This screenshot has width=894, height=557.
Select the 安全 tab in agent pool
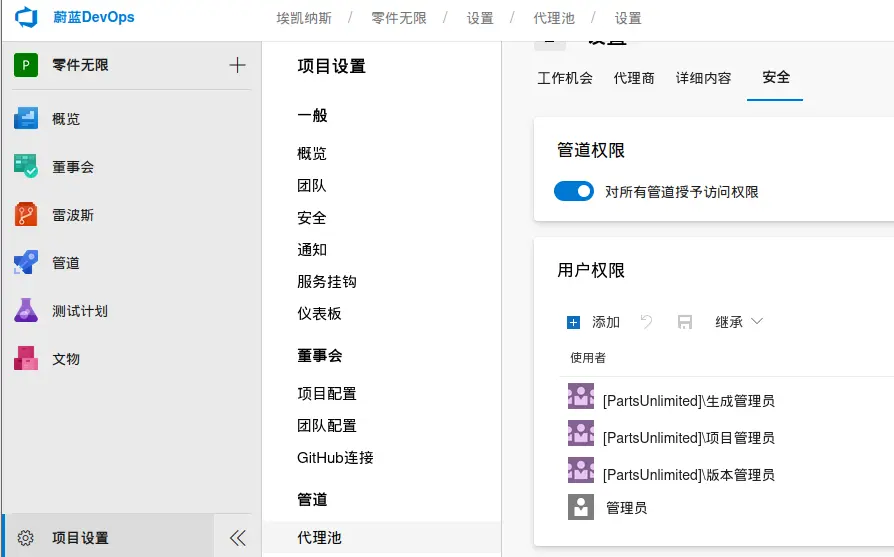point(775,77)
